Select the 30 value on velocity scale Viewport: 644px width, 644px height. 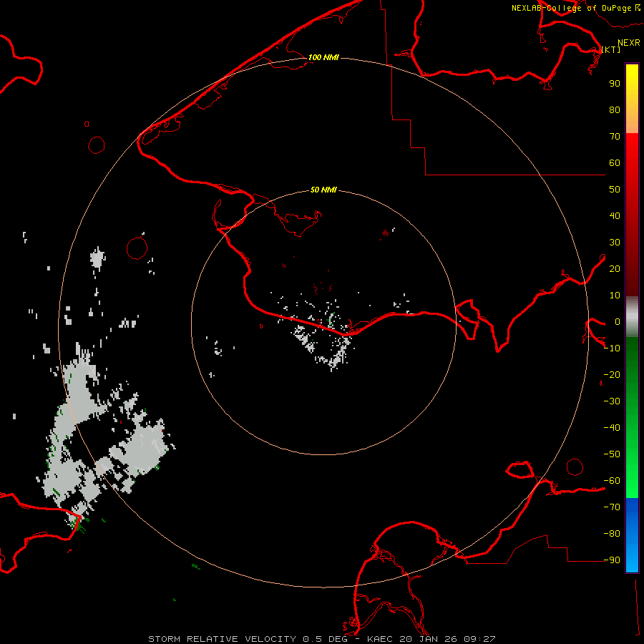(x=615, y=243)
